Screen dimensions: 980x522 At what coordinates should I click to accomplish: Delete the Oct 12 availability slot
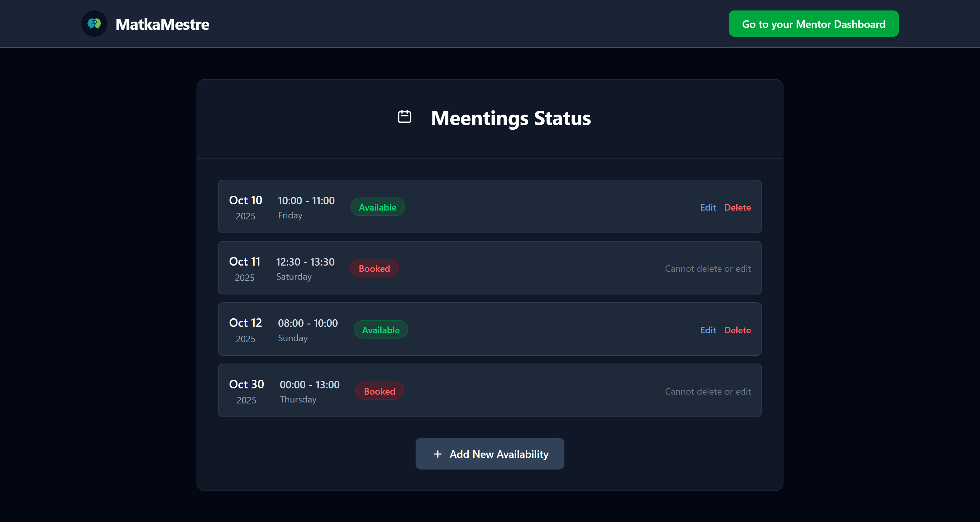click(737, 330)
